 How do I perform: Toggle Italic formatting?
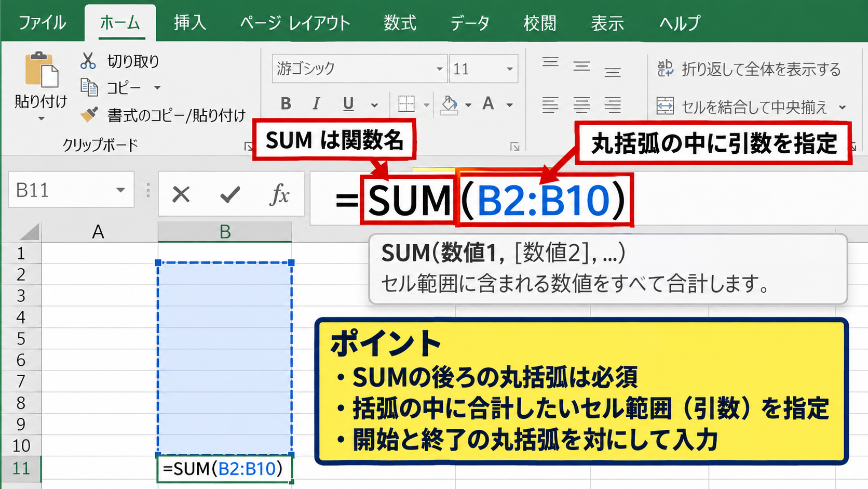[x=316, y=104]
